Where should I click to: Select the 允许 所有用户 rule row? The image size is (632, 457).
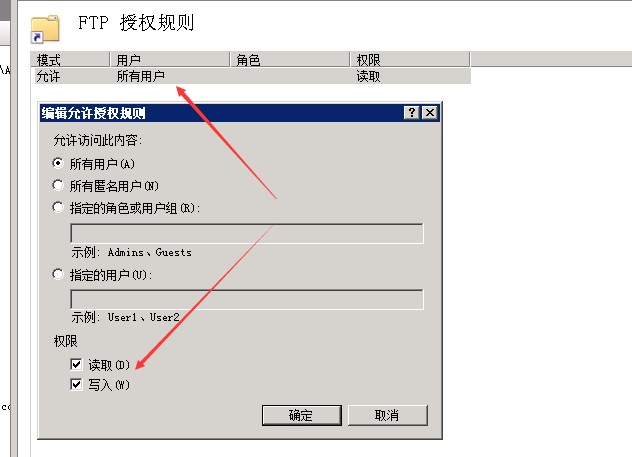(x=253, y=76)
